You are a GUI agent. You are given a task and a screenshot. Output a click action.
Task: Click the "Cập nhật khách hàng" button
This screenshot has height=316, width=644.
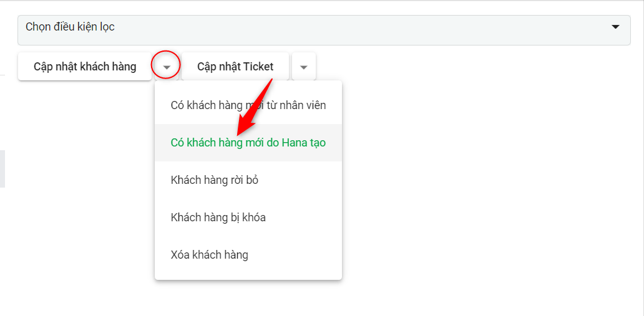click(x=85, y=67)
